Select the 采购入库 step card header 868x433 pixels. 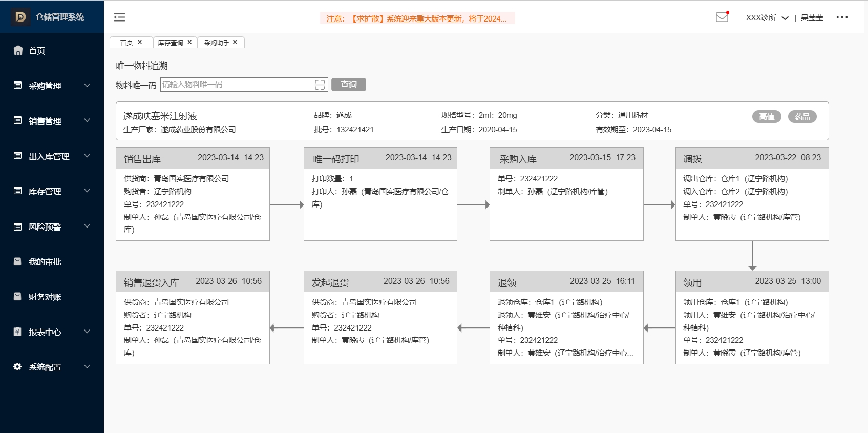tap(566, 158)
